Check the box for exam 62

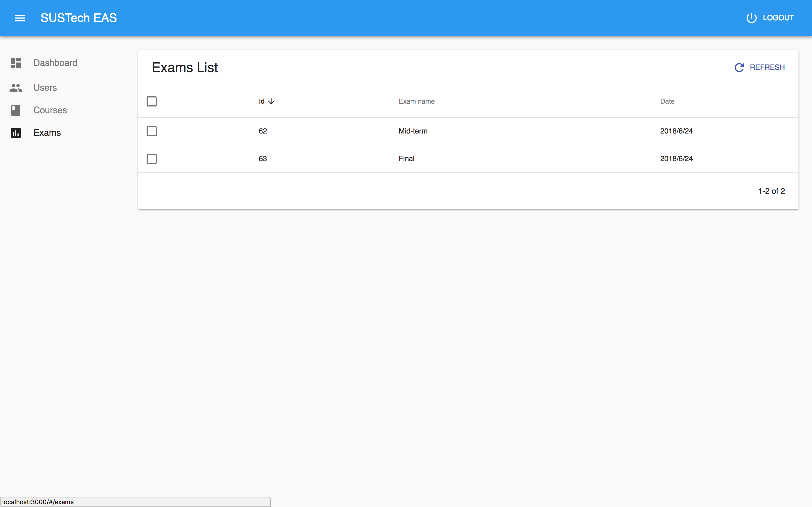pyautogui.click(x=152, y=131)
